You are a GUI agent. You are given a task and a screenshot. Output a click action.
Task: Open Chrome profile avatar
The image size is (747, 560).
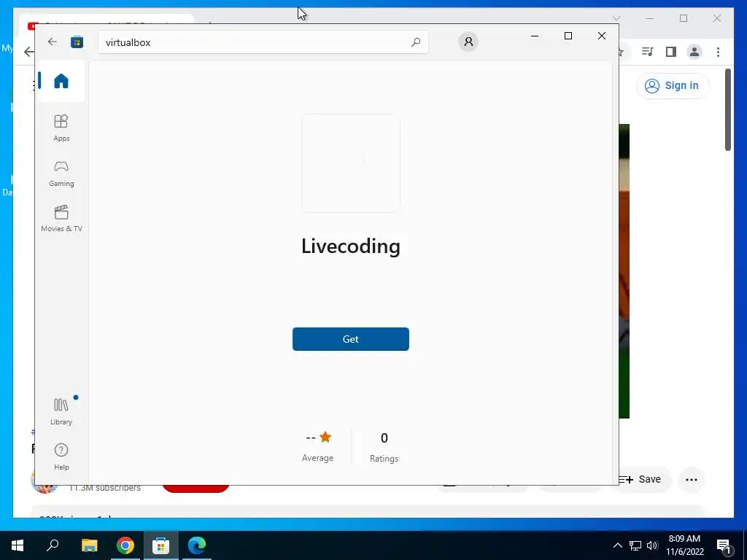pyautogui.click(x=694, y=52)
